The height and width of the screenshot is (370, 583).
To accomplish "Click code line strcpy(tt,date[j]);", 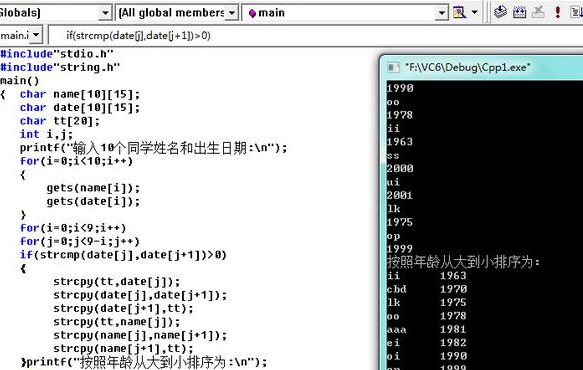I will coord(117,281).
